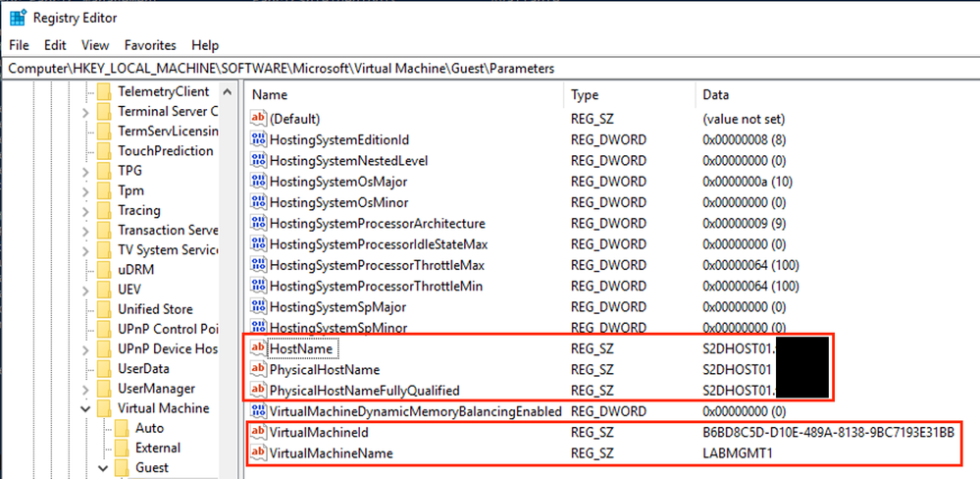This screenshot has height=479, width=980.
Task: Select the VirtualMachineDynamicMemoryBalancingEnabled DWORD icon
Action: tap(257, 411)
